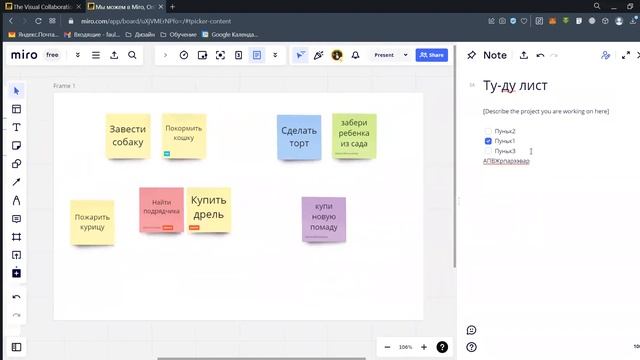Open the voting tool icon
This screenshot has height=360, width=640.
202,55
